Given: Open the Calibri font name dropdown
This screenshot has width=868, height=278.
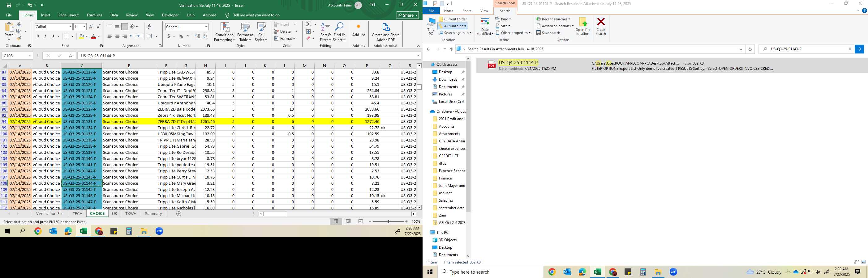Looking at the screenshot, I should pos(70,27).
